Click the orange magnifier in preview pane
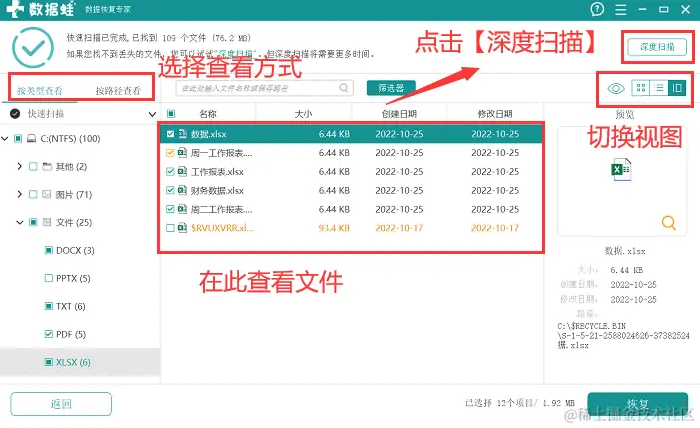The height and width of the screenshot is (428, 700). 668,222
